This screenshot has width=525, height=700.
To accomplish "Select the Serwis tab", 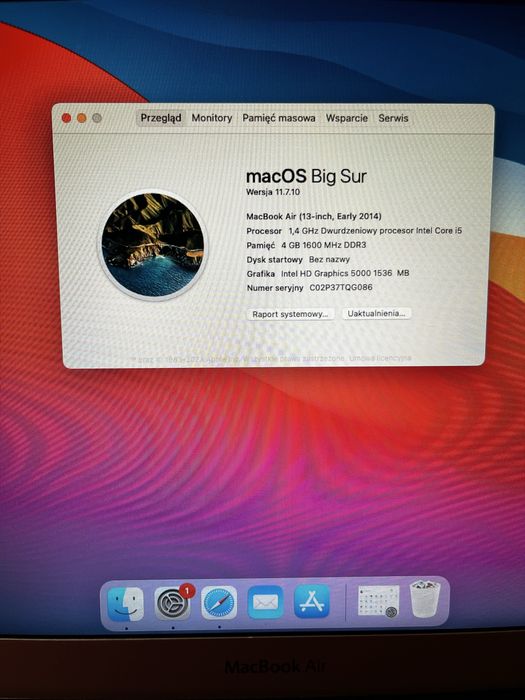I will [x=393, y=118].
